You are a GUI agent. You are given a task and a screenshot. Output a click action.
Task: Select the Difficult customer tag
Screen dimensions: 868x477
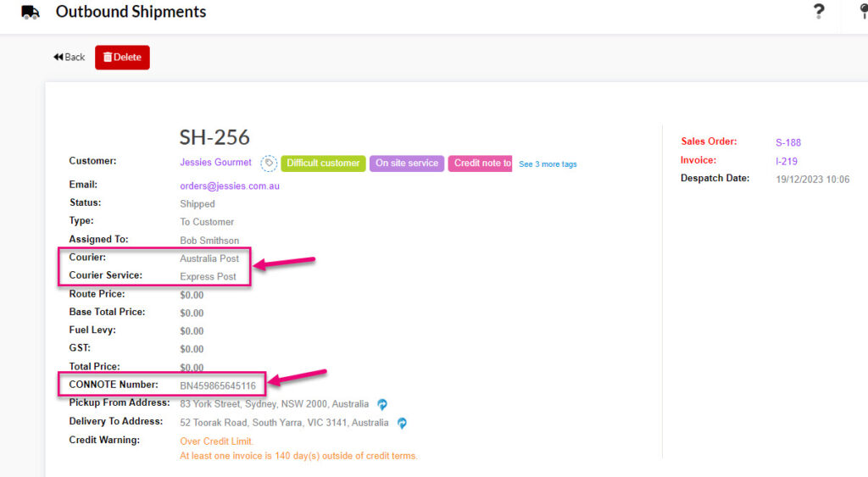point(323,164)
